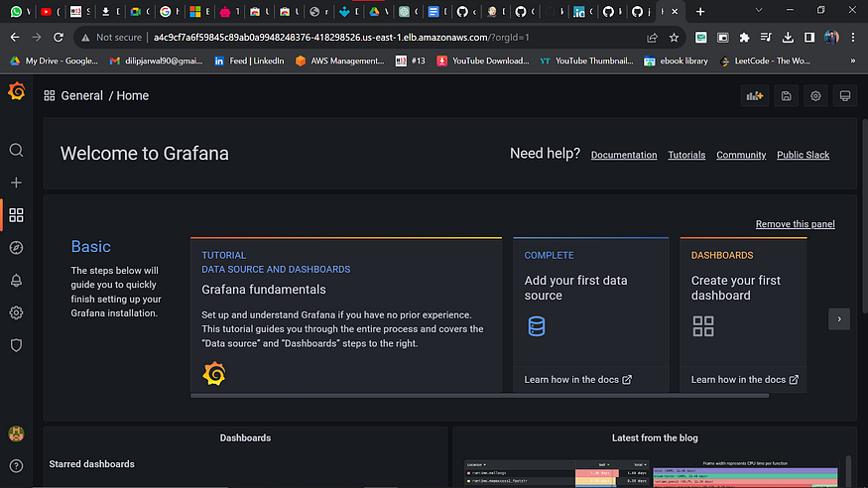This screenshot has width=868, height=488.
Task: Open the Chrome profile avatar
Action: tap(831, 38)
